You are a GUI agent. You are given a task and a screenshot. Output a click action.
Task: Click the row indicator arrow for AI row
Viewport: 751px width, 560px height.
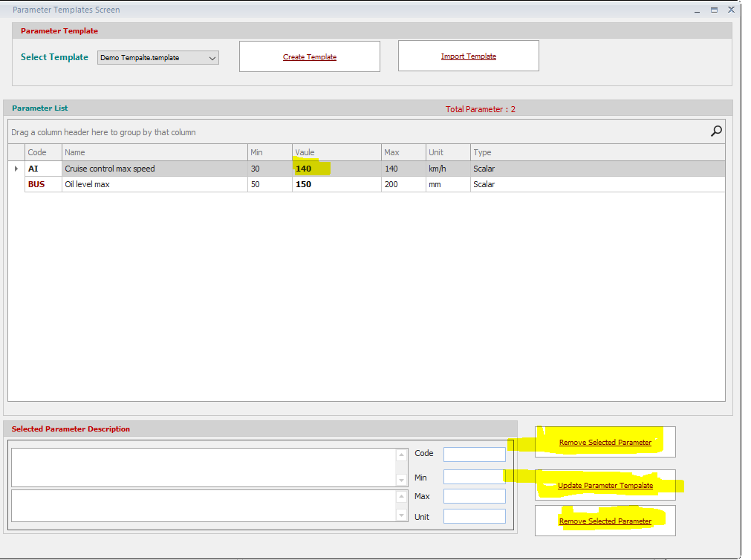coord(16,169)
